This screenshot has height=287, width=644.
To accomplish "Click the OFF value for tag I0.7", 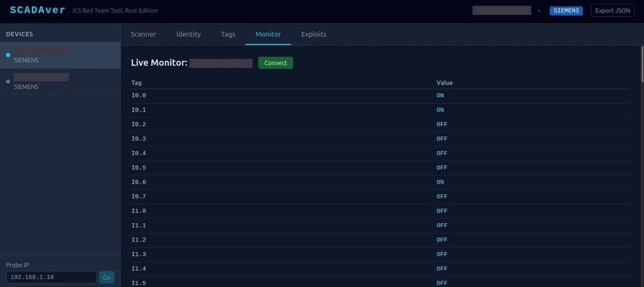I will pyautogui.click(x=442, y=197).
